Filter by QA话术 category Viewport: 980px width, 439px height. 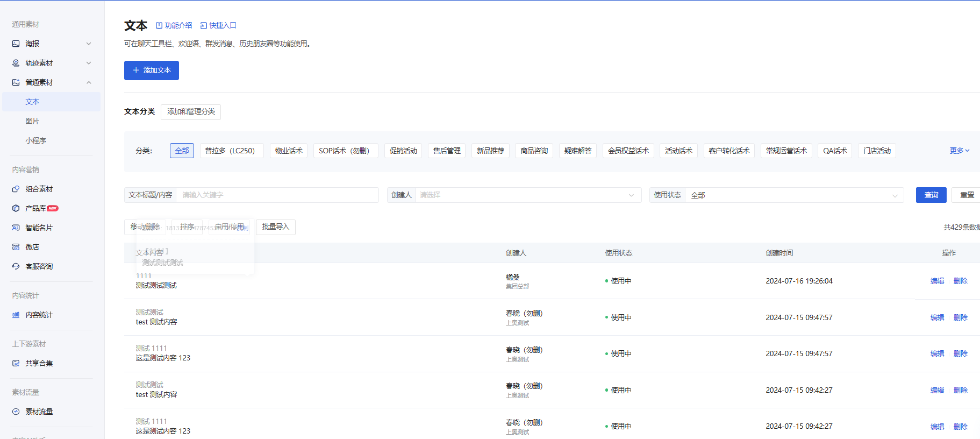point(835,151)
